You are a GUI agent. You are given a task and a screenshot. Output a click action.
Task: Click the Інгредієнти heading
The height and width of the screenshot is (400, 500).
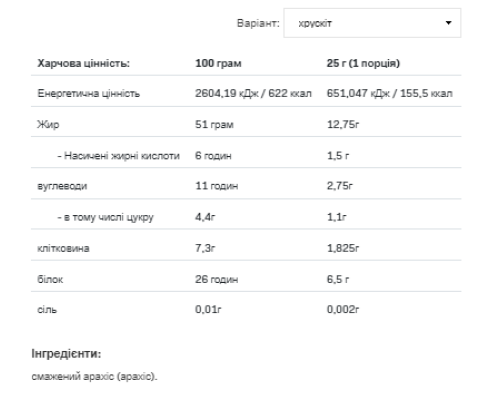[66, 354]
